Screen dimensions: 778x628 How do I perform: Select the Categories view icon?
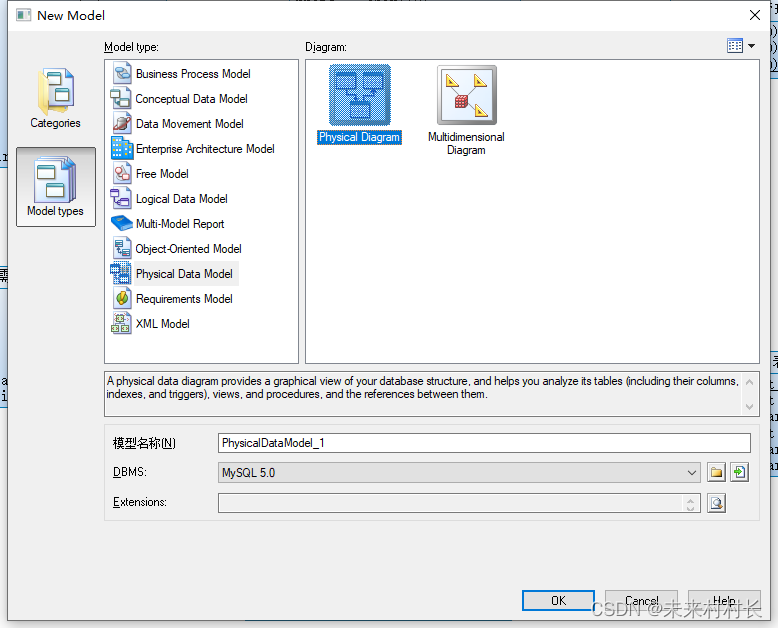click(x=56, y=91)
